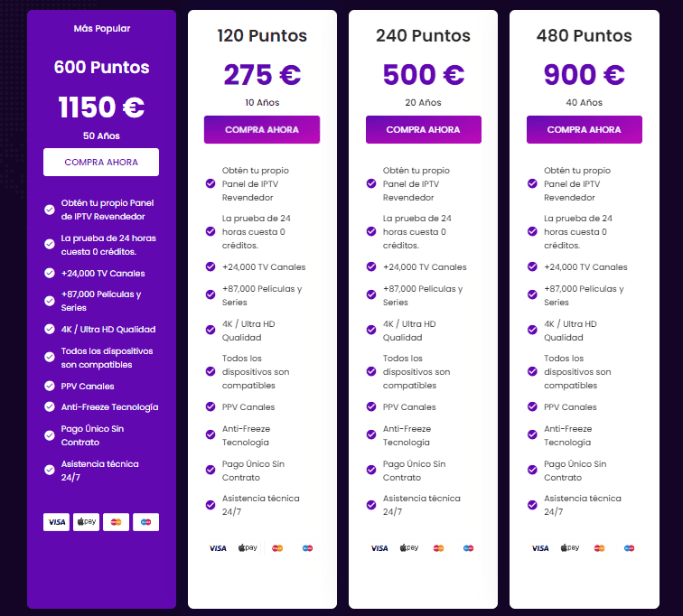Click the 275 € price text
Screen dimensions: 683x616
click(262, 74)
